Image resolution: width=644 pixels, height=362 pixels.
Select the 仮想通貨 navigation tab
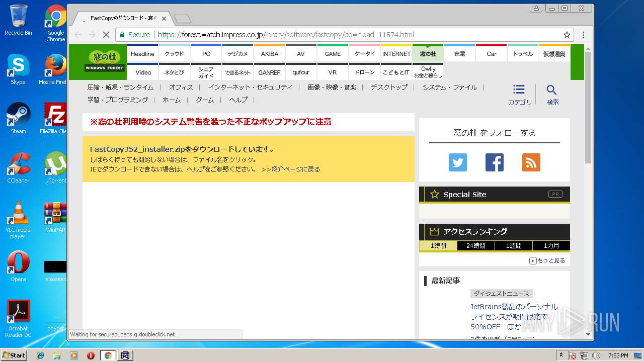click(x=554, y=53)
